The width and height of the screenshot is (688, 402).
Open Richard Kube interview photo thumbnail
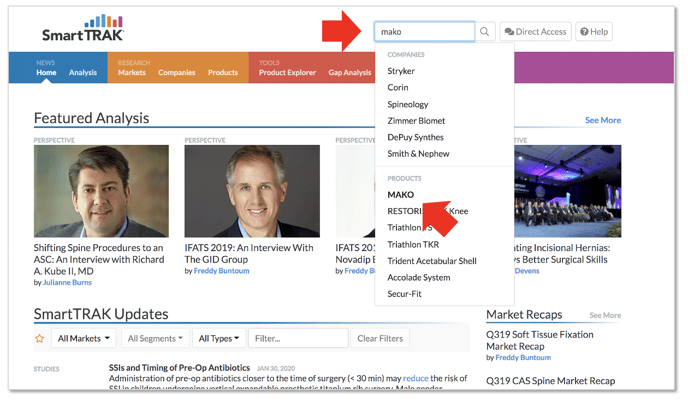click(101, 191)
